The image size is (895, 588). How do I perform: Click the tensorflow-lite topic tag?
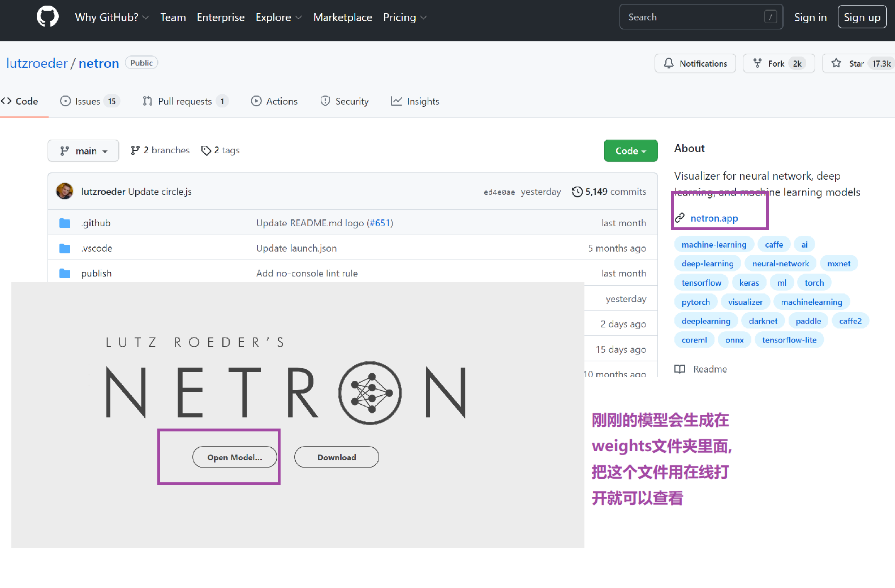pyautogui.click(x=789, y=340)
